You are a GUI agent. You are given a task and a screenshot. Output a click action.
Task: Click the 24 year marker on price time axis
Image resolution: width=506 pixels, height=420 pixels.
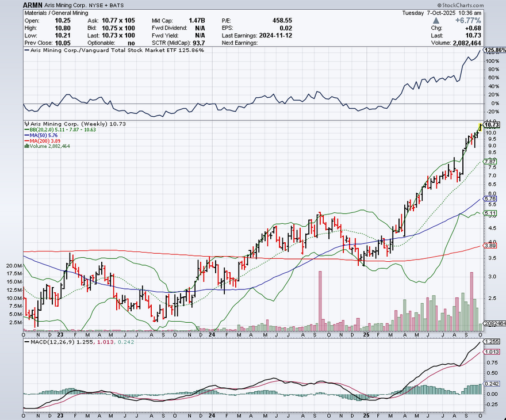212,334
